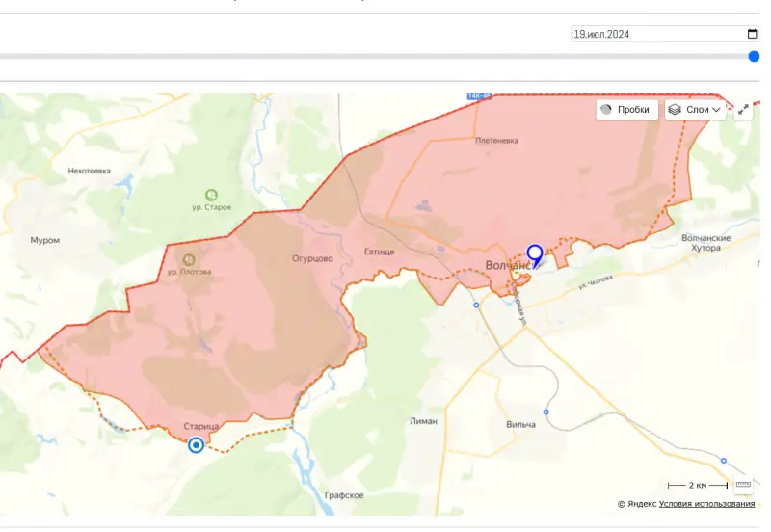
Task: Click the Огурцово village label on map
Action: point(312,258)
